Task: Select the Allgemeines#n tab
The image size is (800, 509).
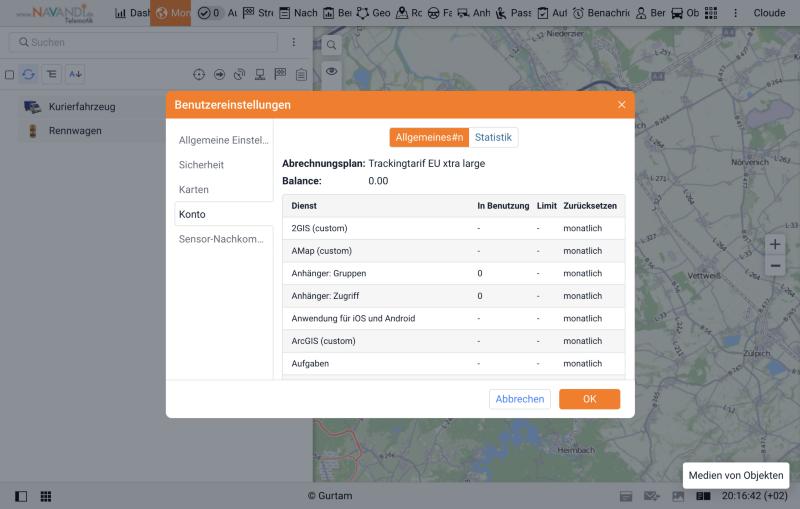Action: (x=429, y=137)
